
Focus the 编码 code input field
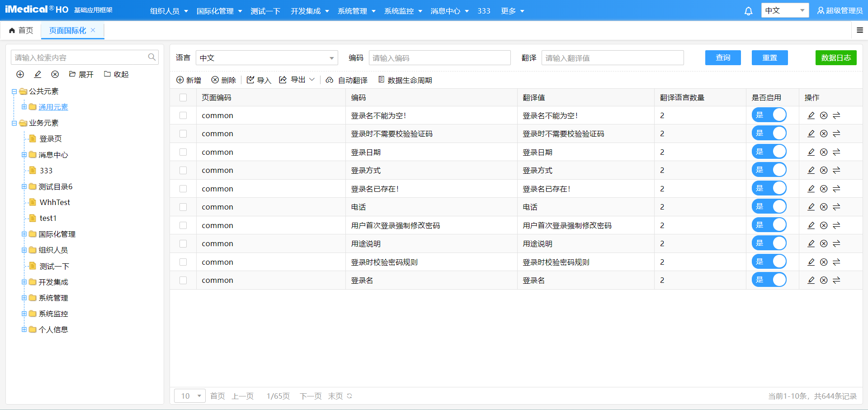439,58
